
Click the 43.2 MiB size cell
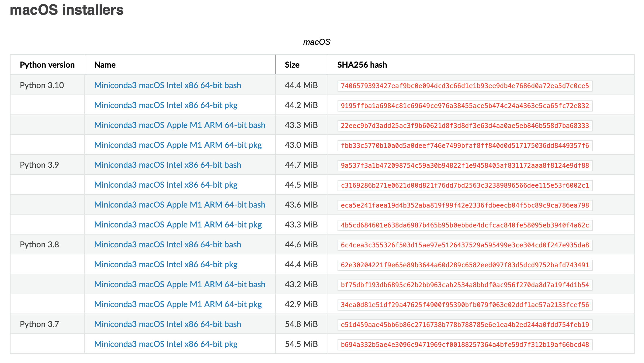(x=301, y=284)
